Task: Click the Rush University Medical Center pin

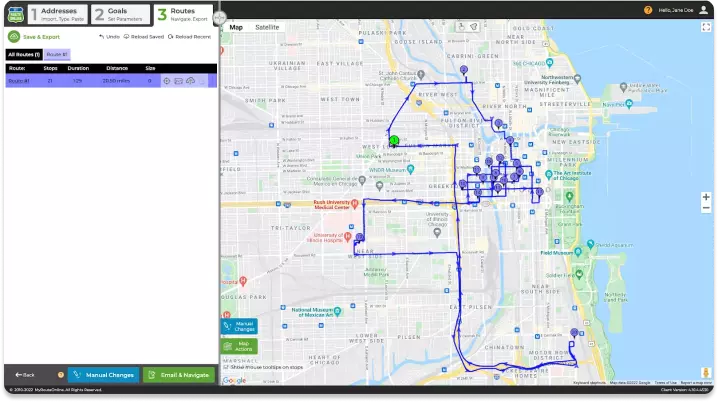Action: 354,203
